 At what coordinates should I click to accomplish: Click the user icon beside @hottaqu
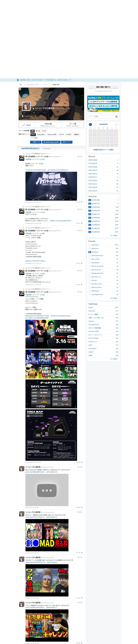[90, 252]
